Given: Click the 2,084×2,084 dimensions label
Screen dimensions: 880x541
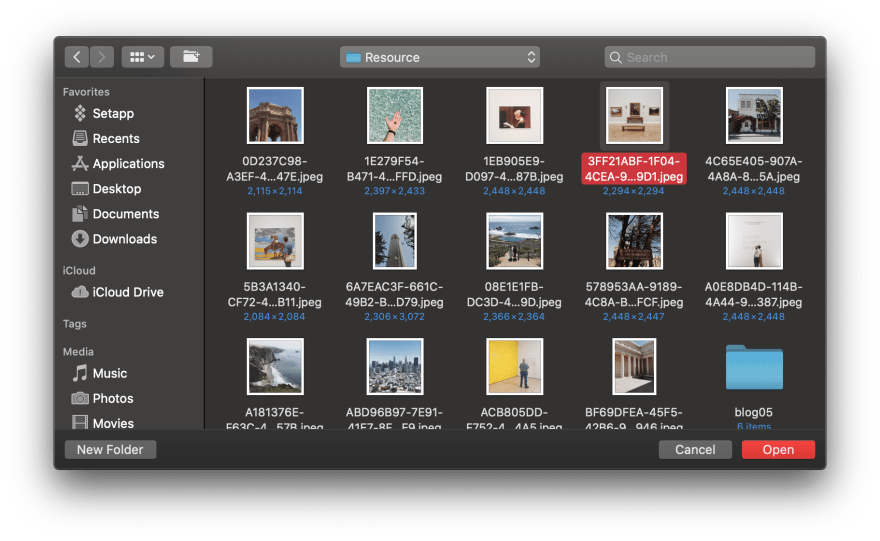Looking at the screenshot, I should [274, 317].
